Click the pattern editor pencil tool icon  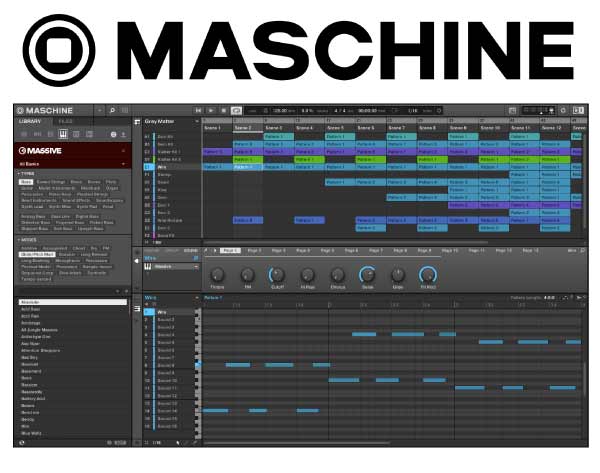click(185, 443)
